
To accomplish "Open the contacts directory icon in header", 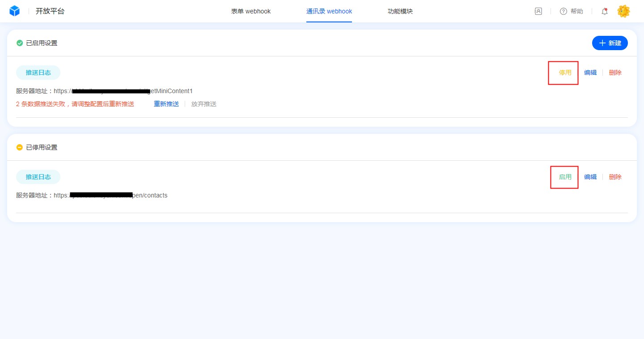I will pyautogui.click(x=538, y=11).
